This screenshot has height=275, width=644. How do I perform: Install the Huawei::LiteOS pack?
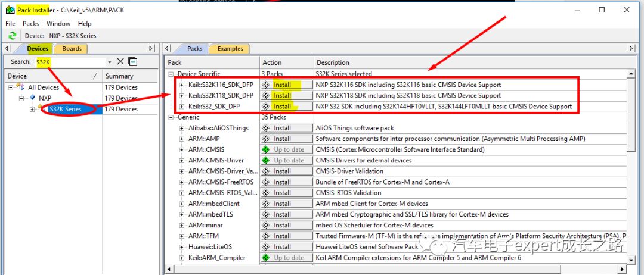(x=286, y=246)
